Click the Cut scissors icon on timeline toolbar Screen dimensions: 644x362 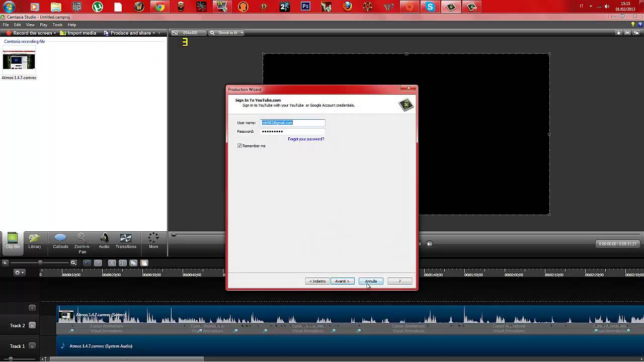pos(112,263)
